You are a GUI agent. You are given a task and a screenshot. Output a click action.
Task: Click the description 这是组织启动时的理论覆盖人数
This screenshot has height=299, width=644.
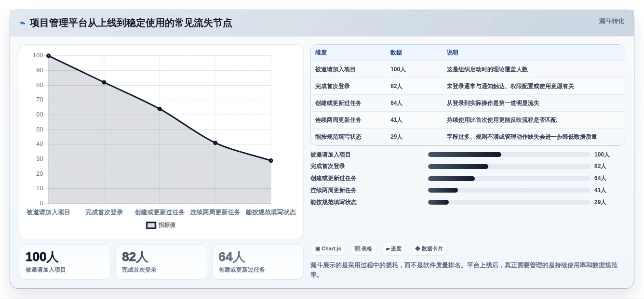coord(487,69)
